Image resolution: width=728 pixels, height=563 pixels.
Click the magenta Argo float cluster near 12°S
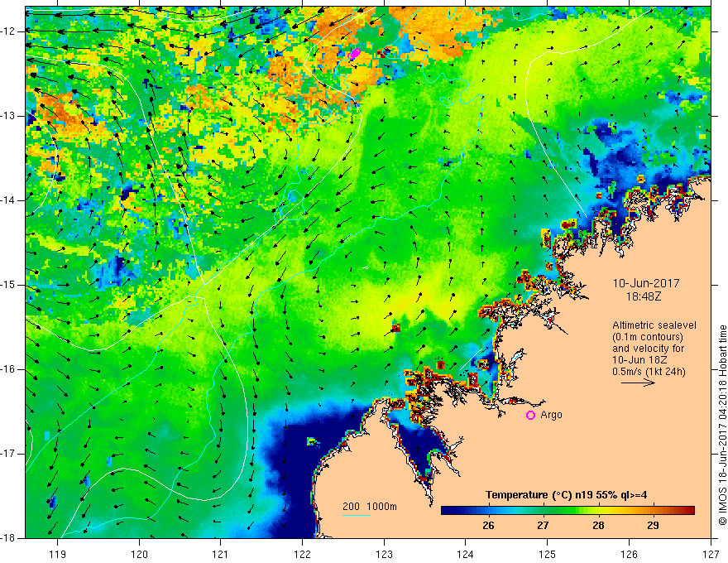tap(354, 54)
